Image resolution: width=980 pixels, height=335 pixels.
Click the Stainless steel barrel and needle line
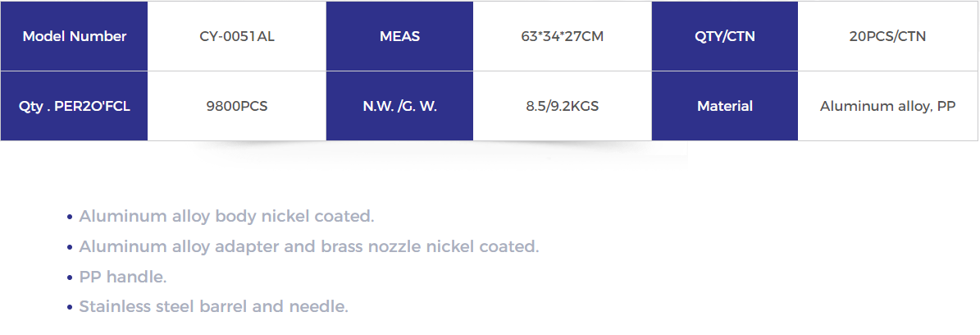click(x=213, y=307)
